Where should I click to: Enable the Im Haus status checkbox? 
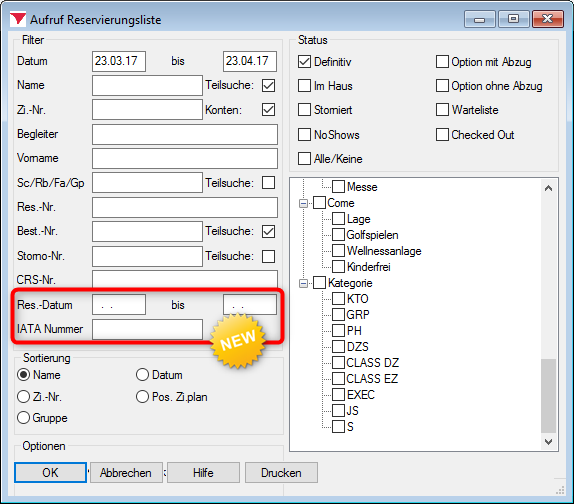click(304, 86)
